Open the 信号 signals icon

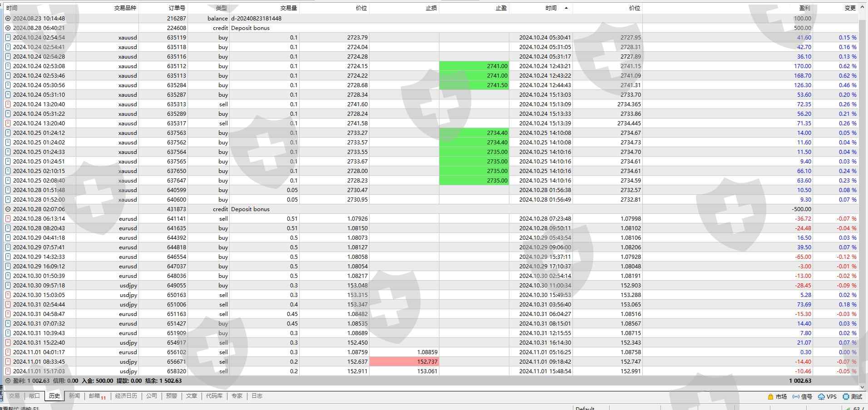[x=796, y=397]
